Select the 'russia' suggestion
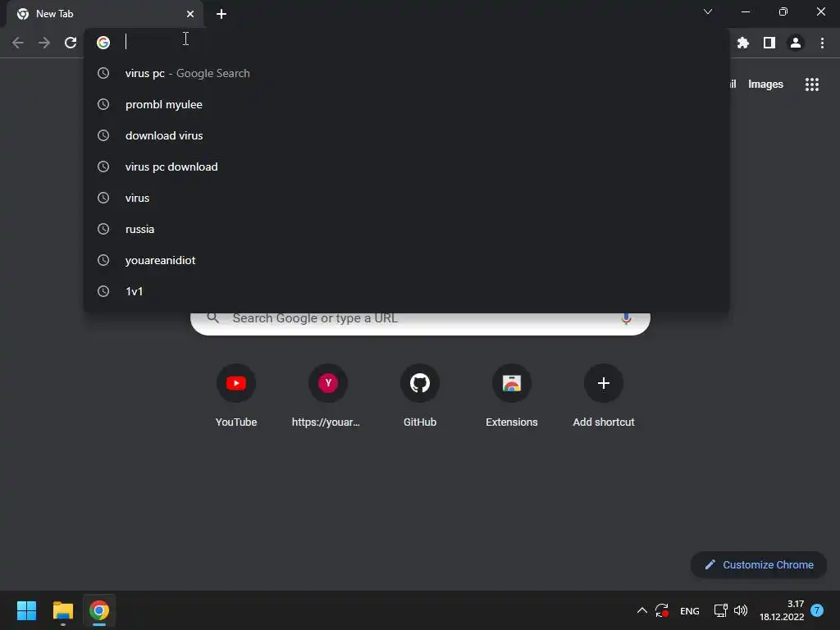 coord(407,229)
